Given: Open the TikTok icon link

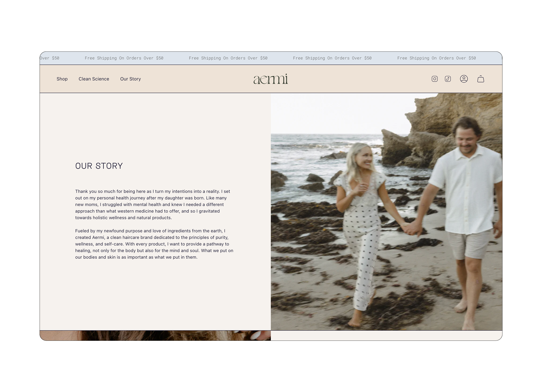Looking at the screenshot, I should click(x=448, y=79).
